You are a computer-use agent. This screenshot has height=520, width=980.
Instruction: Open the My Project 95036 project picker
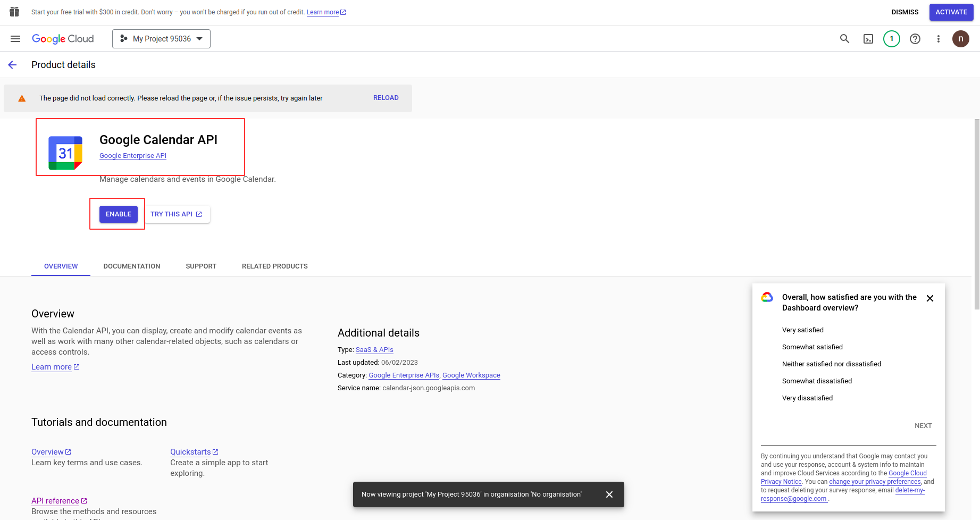tap(161, 39)
